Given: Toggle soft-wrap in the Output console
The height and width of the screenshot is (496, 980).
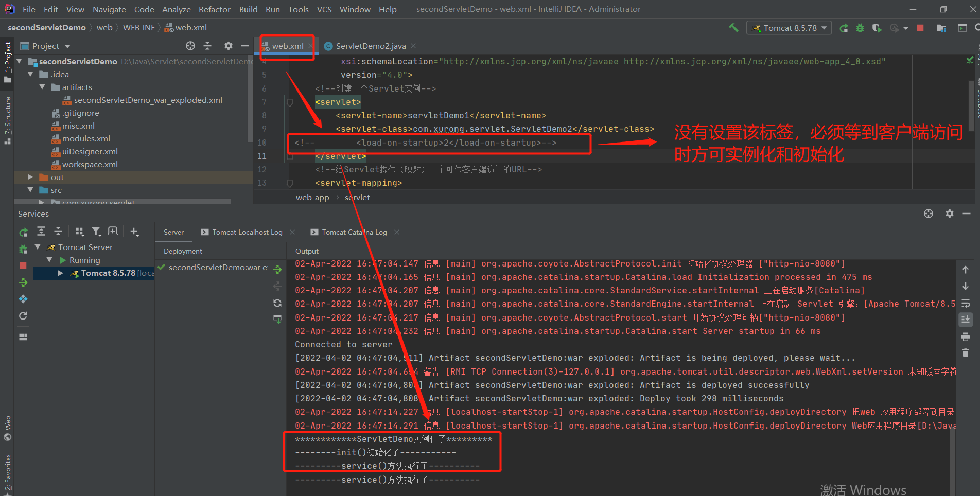Looking at the screenshot, I should click(966, 303).
